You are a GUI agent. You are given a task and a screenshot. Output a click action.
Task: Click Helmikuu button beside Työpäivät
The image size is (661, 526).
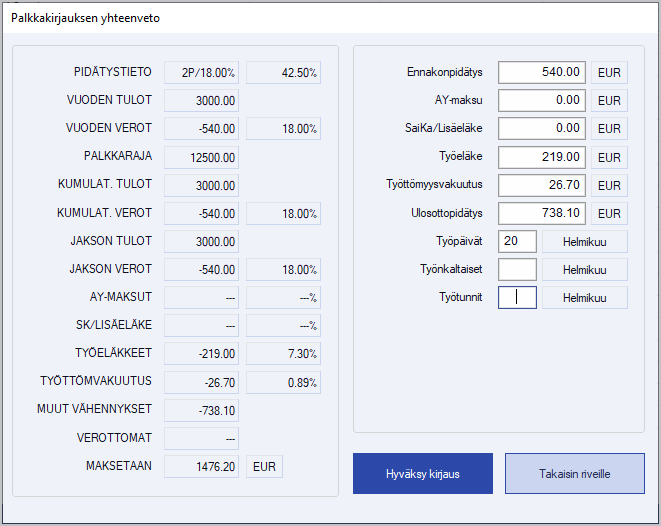585,241
